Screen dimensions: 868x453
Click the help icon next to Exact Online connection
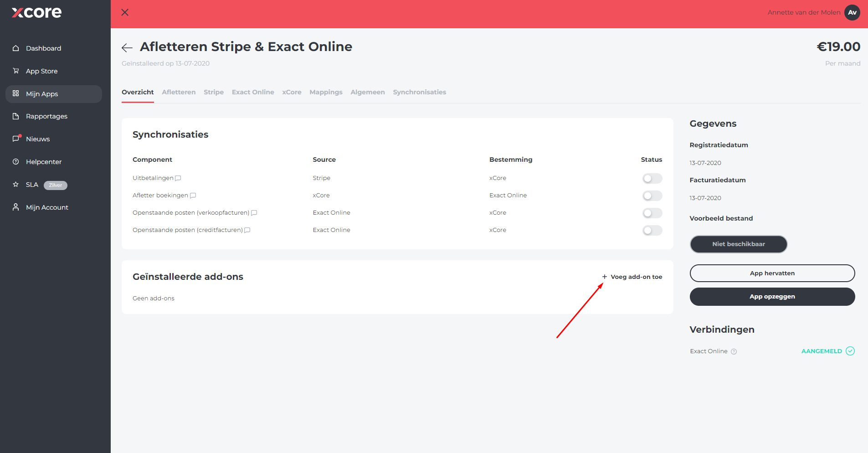pos(734,351)
